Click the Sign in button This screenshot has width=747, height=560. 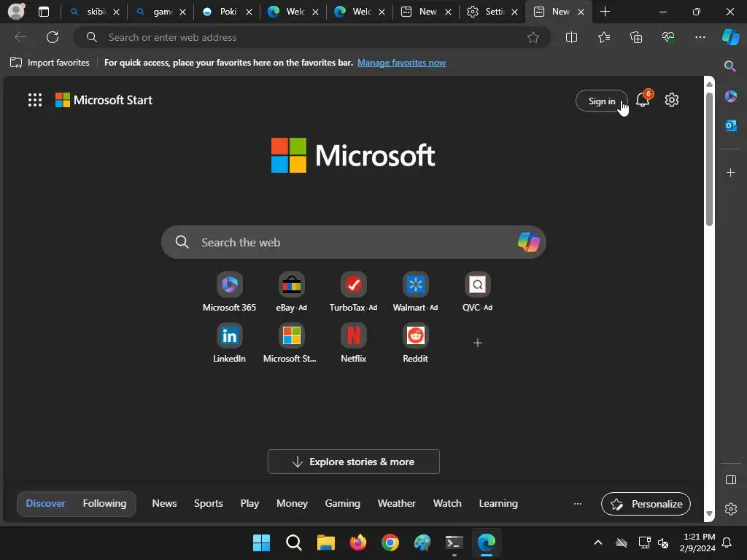(602, 101)
